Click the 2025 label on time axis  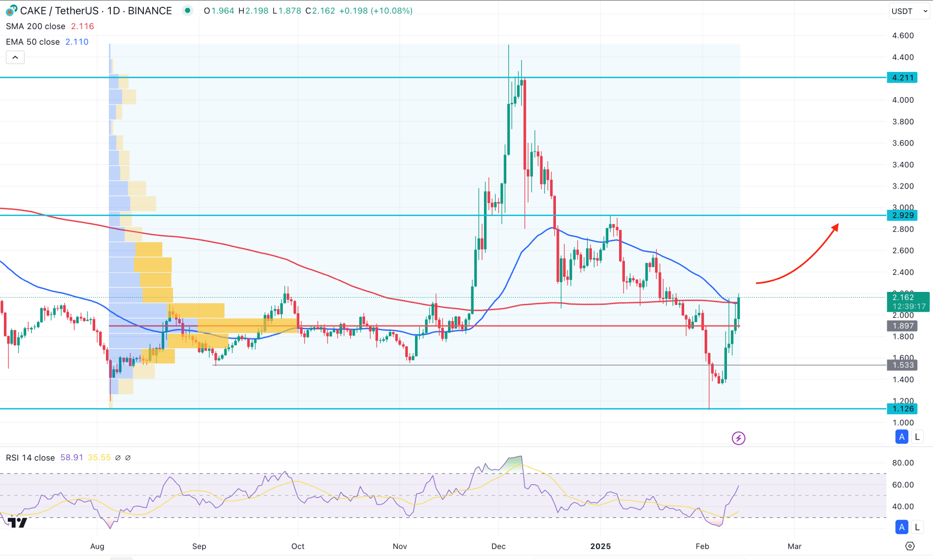(601, 546)
